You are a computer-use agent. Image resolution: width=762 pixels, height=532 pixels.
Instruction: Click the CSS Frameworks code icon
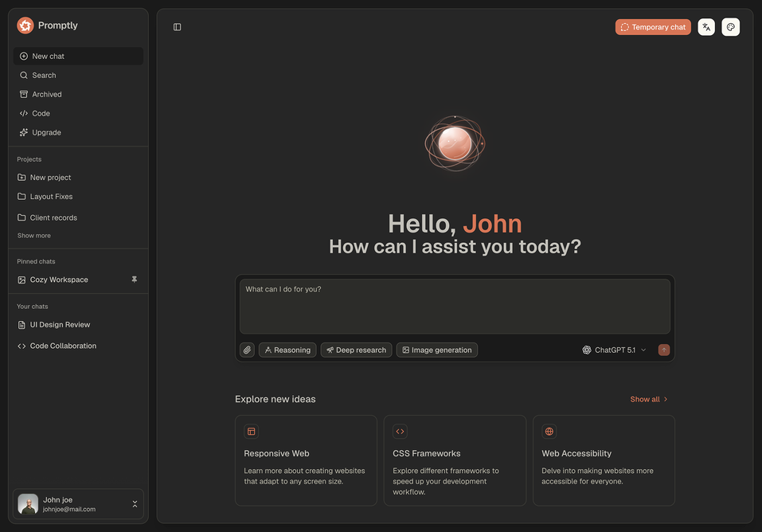tap(400, 432)
